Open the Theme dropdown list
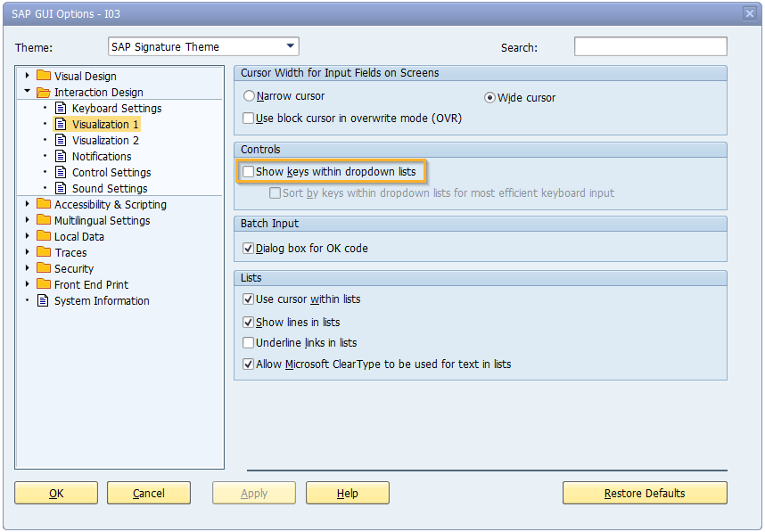This screenshot has width=765, height=532. point(291,46)
